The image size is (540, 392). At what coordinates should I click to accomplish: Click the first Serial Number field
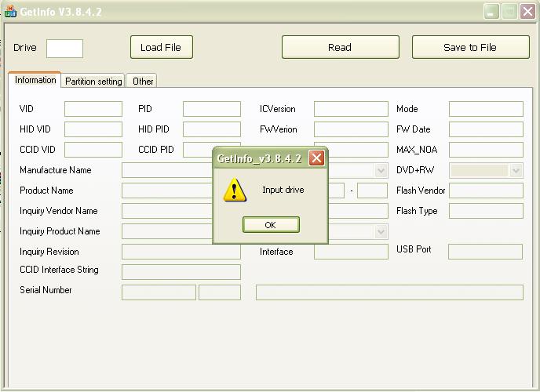pos(159,292)
